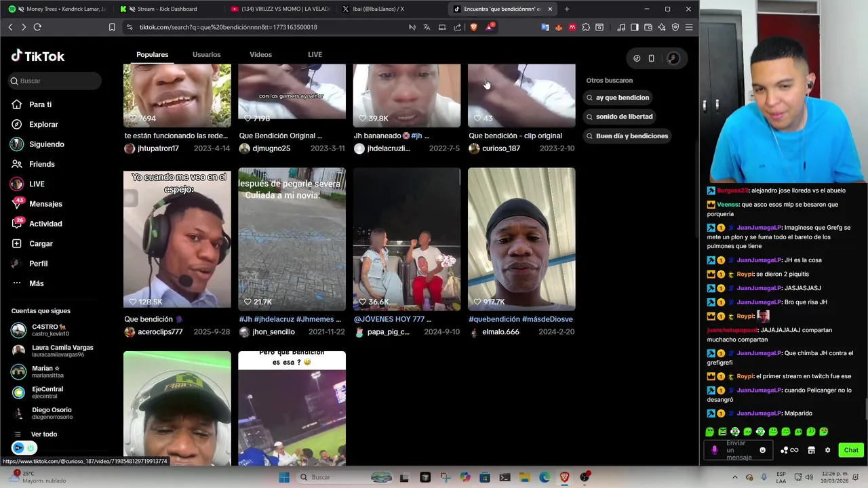Switch to the LIVE results tab
Screen dimensions: 868x488
(x=315, y=54)
